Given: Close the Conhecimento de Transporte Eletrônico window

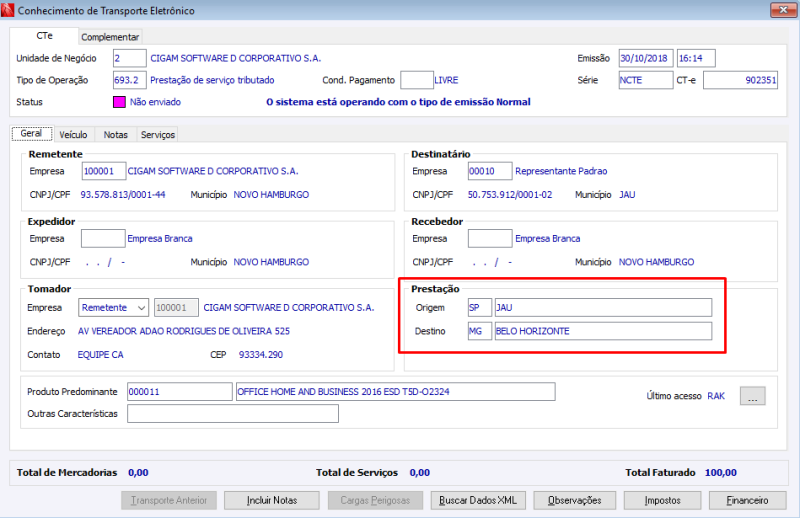Looking at the screenshot, I should [783, 10].
